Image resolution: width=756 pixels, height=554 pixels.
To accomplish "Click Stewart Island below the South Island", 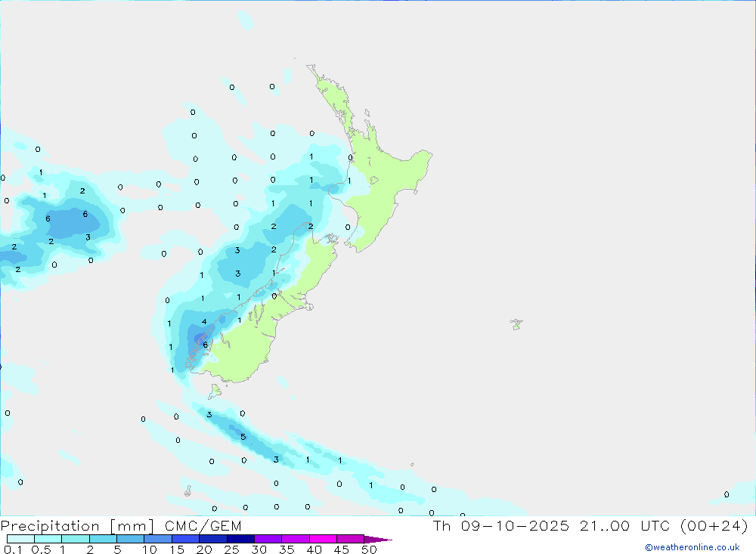I will (215, 391).
